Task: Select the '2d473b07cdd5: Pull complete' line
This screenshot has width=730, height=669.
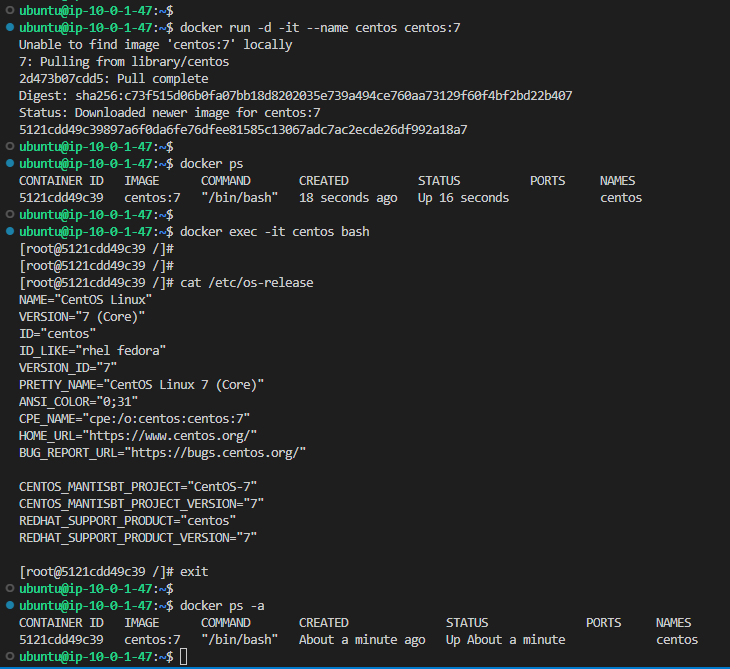Action: click(114, 79)
